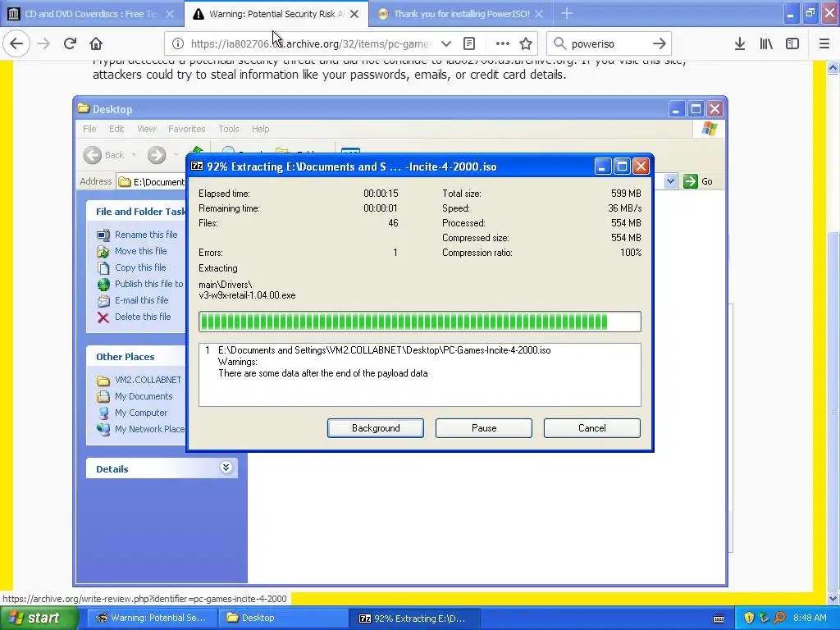Click Delete this file task
Image resolution: width=840 pixels, height=630 pixels.
[x=134, y=317]
